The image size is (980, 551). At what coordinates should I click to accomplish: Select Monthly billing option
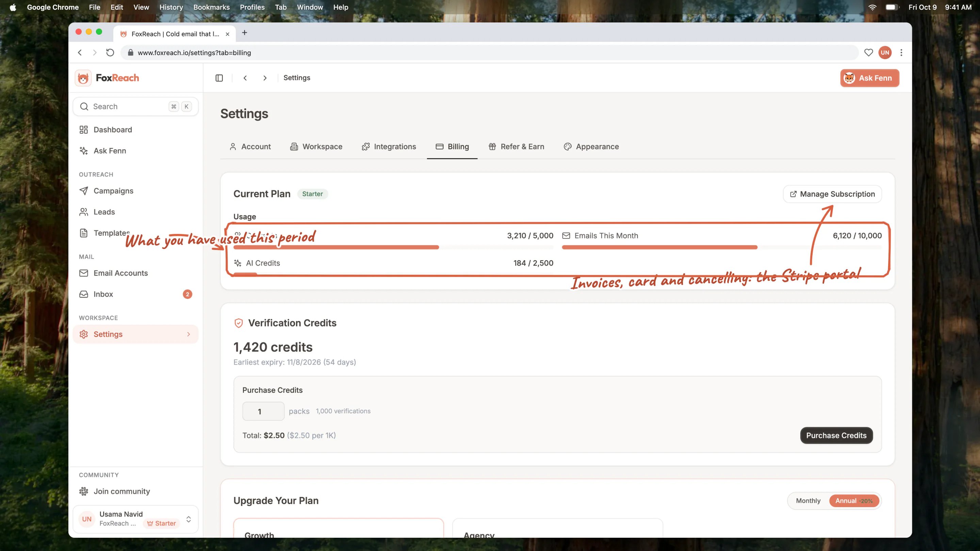[x=808, y=501]
